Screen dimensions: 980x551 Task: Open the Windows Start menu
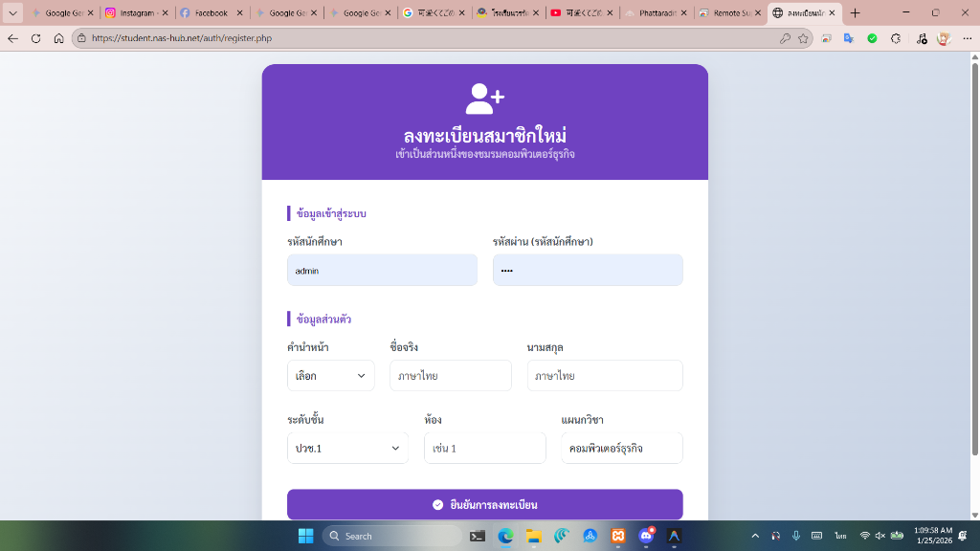[x=305, y=536]
